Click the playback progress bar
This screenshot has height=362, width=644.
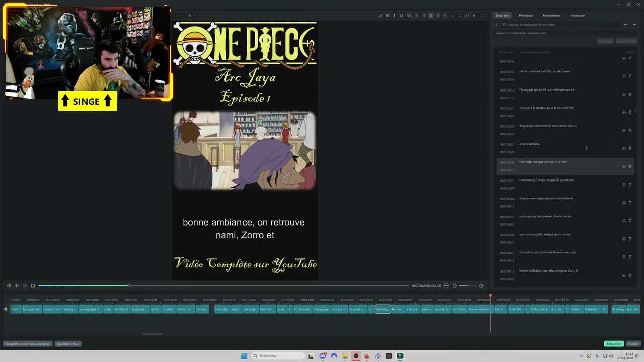click(x=224, y=286)
